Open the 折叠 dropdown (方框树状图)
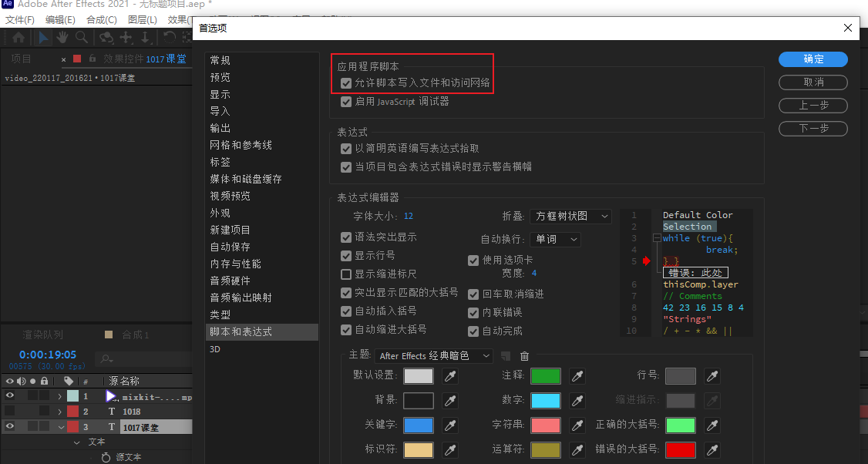 (570, 216)
